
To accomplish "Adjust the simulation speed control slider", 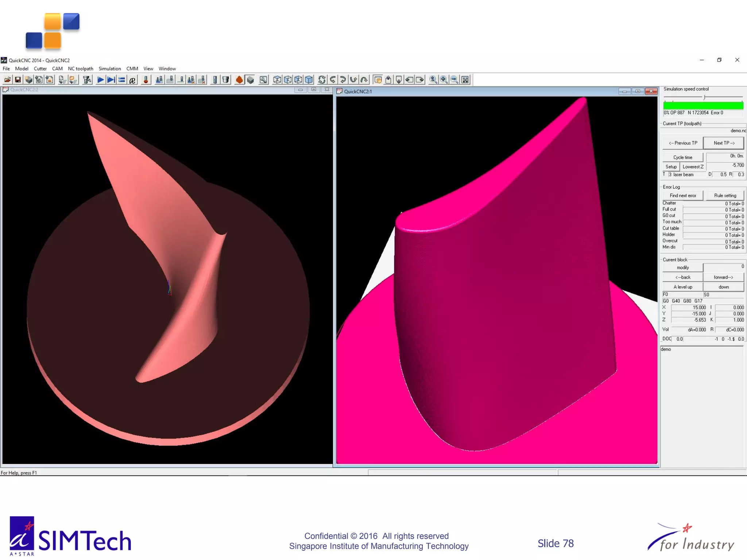I will click(x=704, y=97).
